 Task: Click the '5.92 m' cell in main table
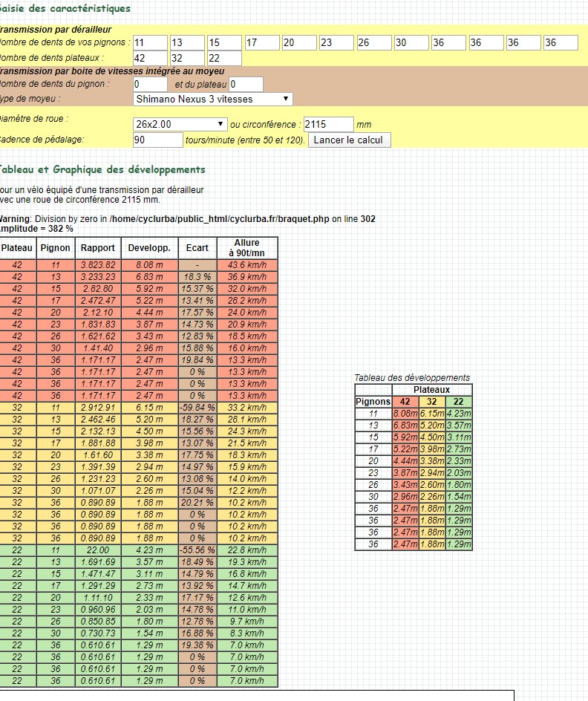tap(150, 289)
